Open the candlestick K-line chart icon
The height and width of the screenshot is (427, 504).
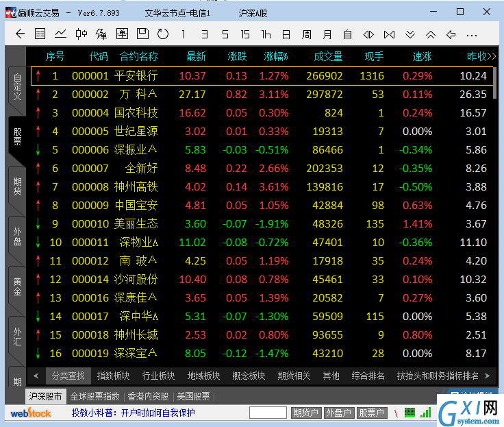pos(81,34)
